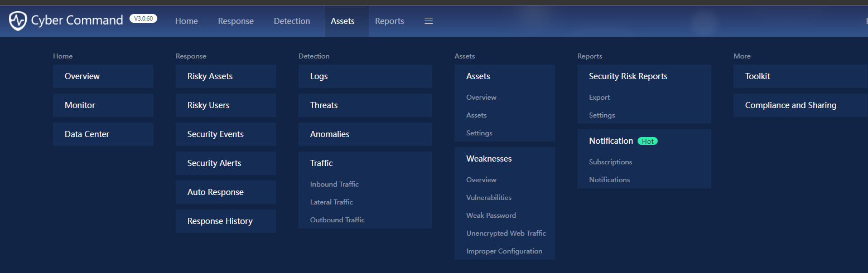The height and width of the screenshot is (273, 868).
Task: Open Lateral Traffic submenu link
Action: (x=331, y=202)
